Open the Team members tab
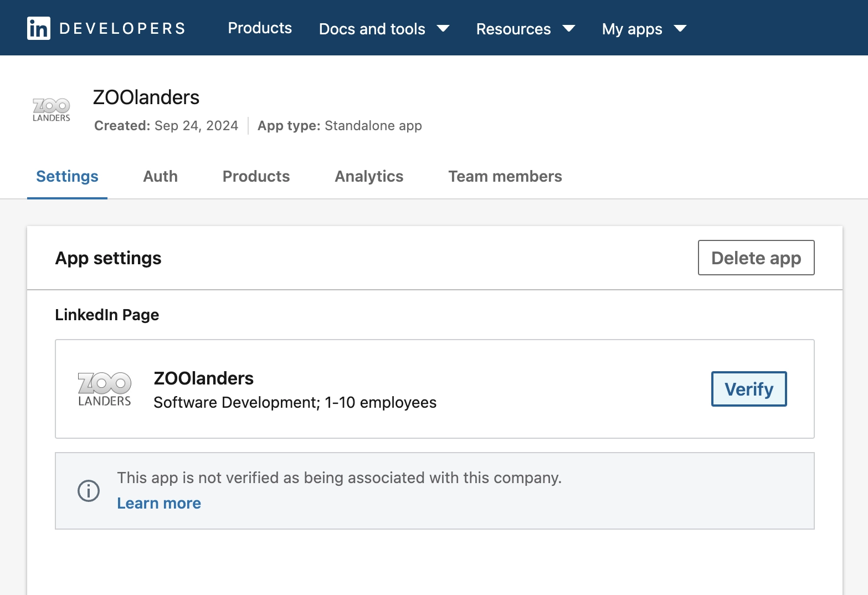The width and height of the screenshot is (868, 595). coord(505,176)
